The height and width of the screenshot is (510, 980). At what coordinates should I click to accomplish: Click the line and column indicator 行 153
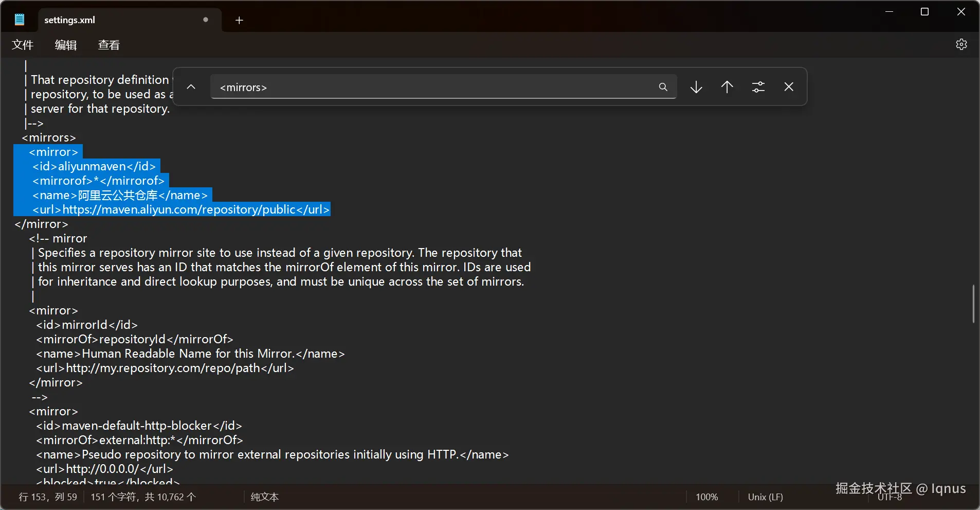(x=48, y=497)
